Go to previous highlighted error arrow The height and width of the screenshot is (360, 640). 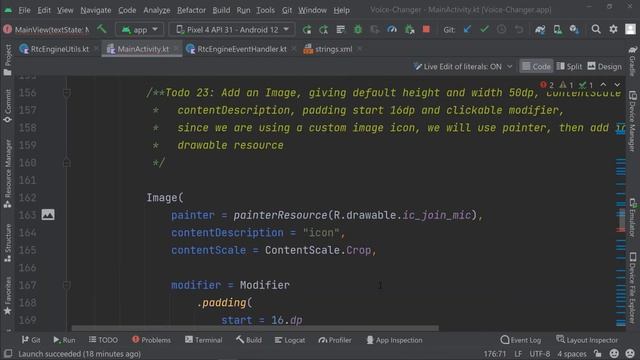(x=603, y=84)
